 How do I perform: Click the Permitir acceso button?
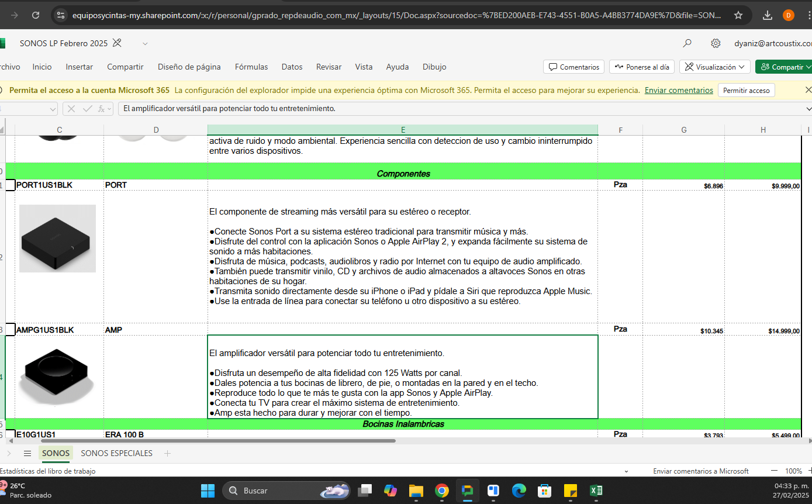pos(747,90)
